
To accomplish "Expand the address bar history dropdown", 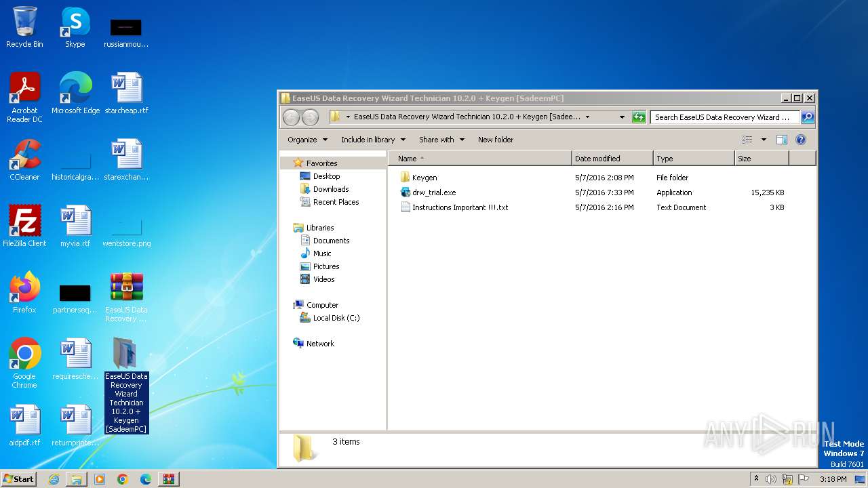I will 622,117.
